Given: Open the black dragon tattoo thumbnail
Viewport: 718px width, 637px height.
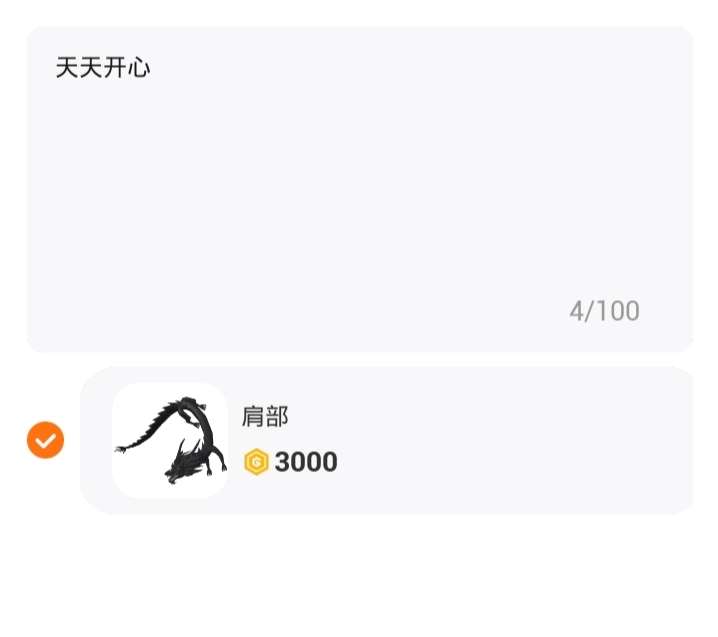Looking at the screenshot, I should [x=170, y=441].
